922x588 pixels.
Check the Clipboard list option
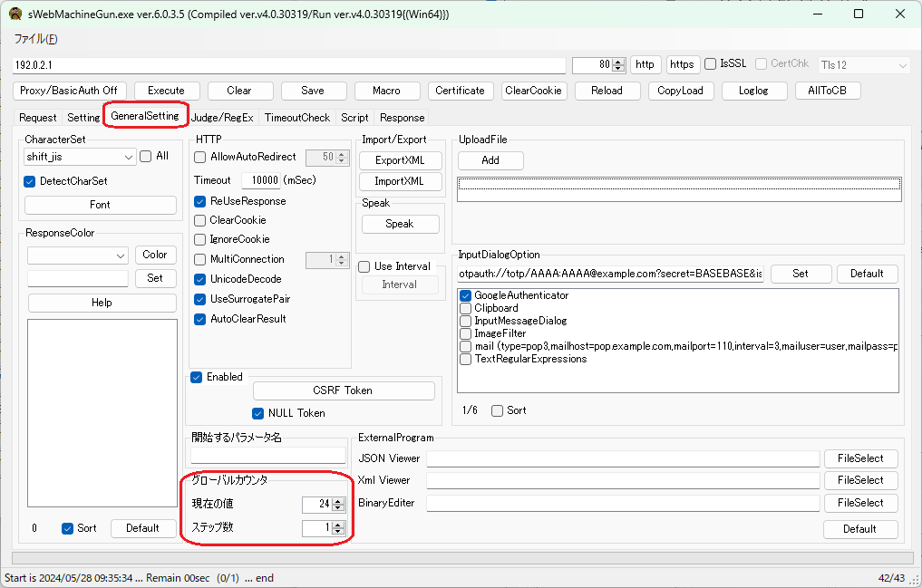click(466, 308)
